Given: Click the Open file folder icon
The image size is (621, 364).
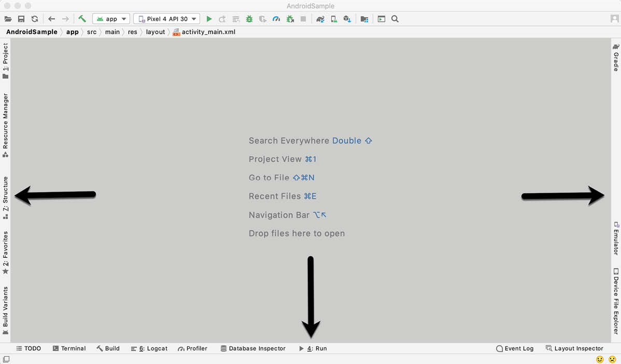Looking at the screenshot, I should click(x=8, y=19).
